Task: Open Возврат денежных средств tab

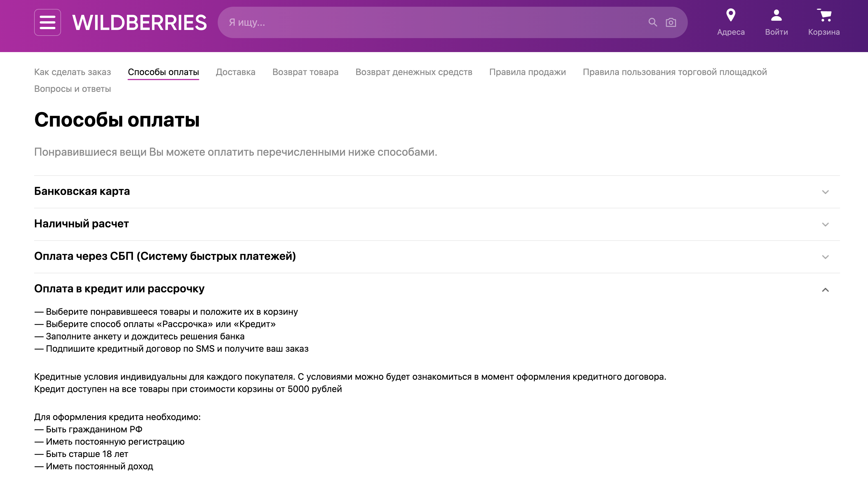Action: click(x=414, y=72)
